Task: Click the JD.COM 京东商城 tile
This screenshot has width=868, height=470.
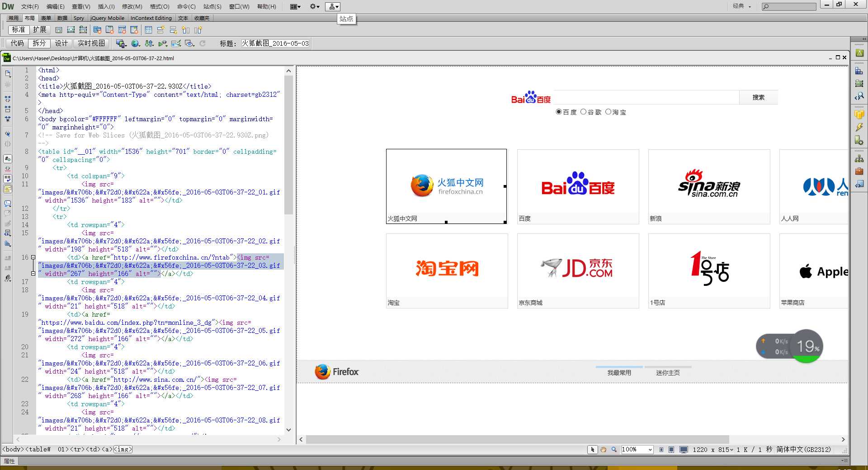Action: point(578,271)
